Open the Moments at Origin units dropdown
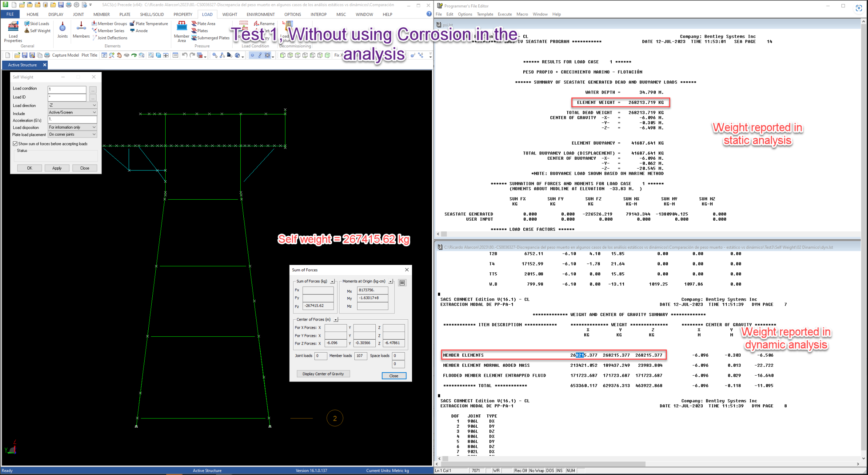Screen dimensions: 868x475 [x=390, y=281]
